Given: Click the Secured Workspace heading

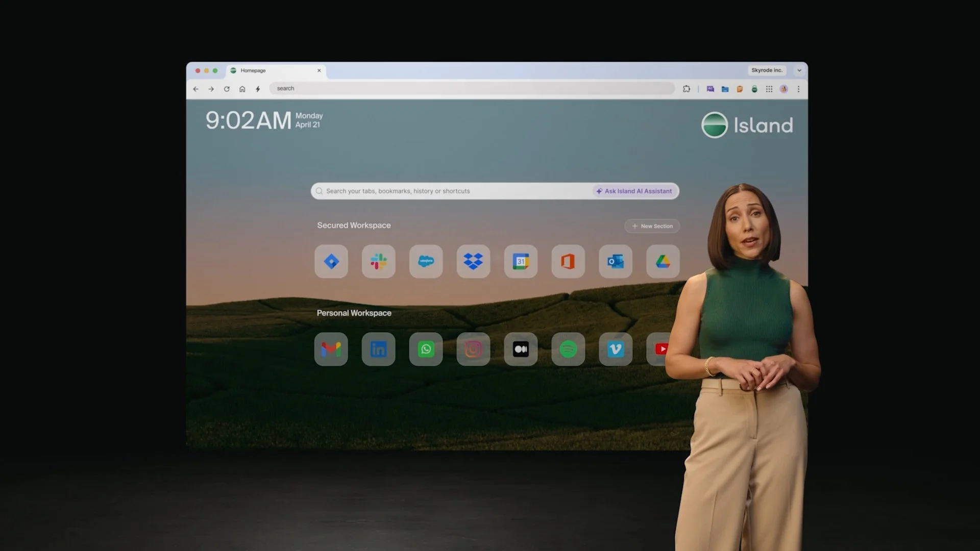Looking at the screenshot, I should 354,225.
